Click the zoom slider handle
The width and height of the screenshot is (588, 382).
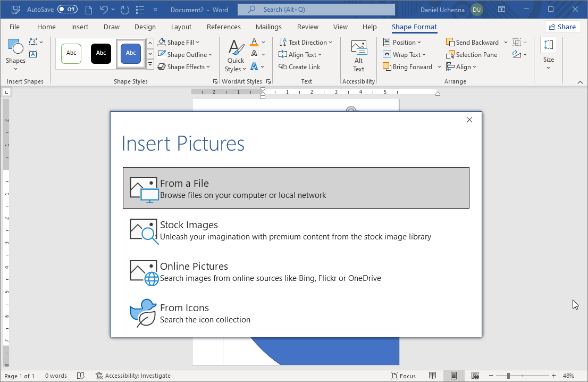[x=508, y=376]
